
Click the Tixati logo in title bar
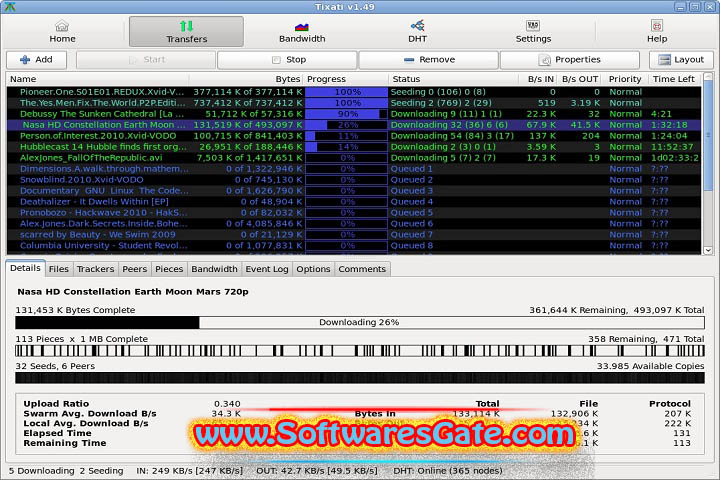(10, 7)
